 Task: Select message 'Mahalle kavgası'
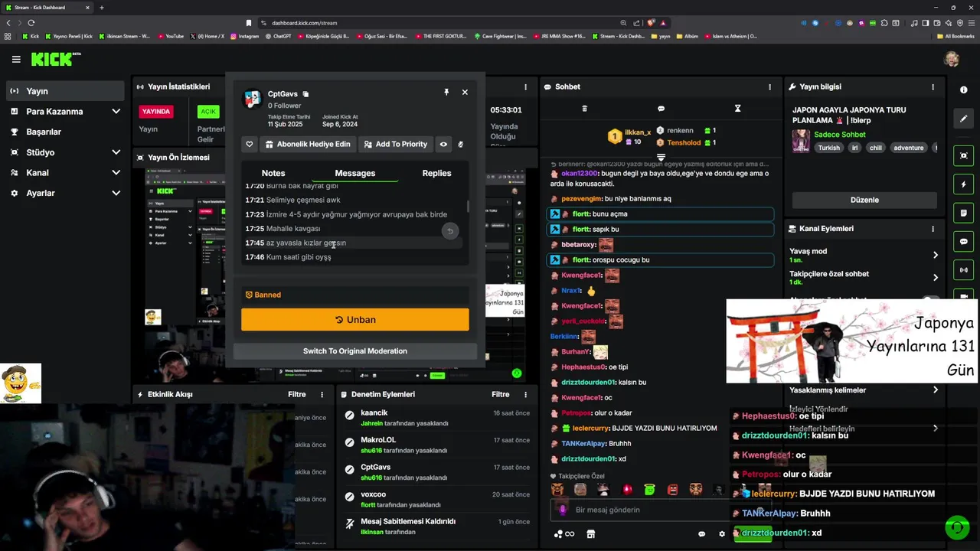[293, 229]
